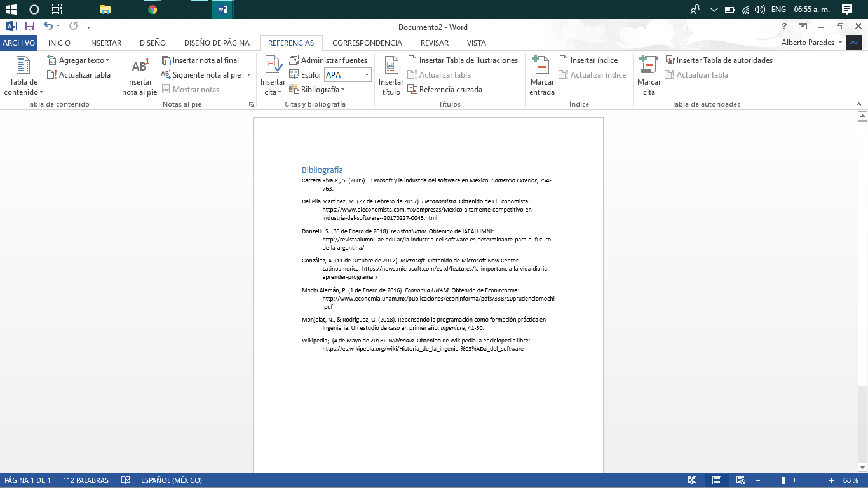Open Referencia cruzada dialog
Screen dimensions: 868x488
451,90
